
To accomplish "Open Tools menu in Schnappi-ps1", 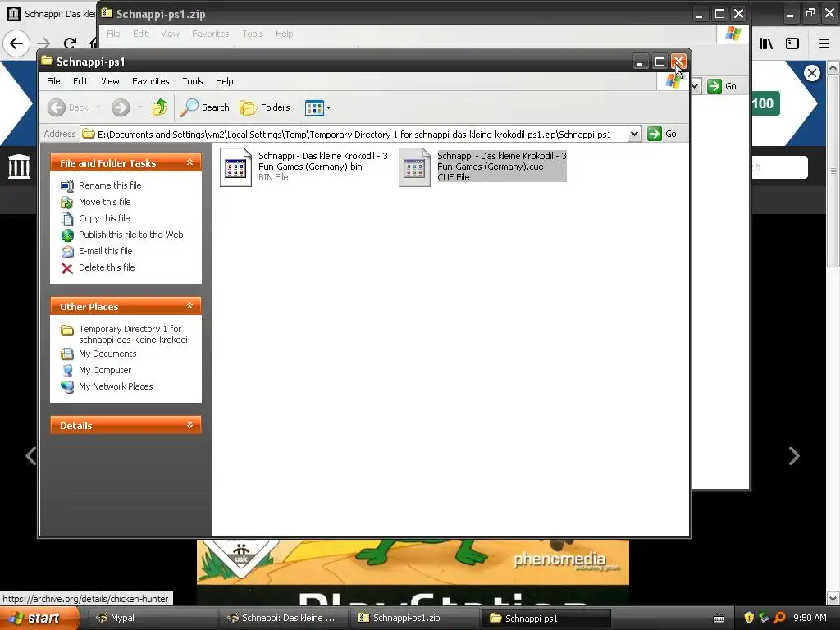I will tap(192, 81).
